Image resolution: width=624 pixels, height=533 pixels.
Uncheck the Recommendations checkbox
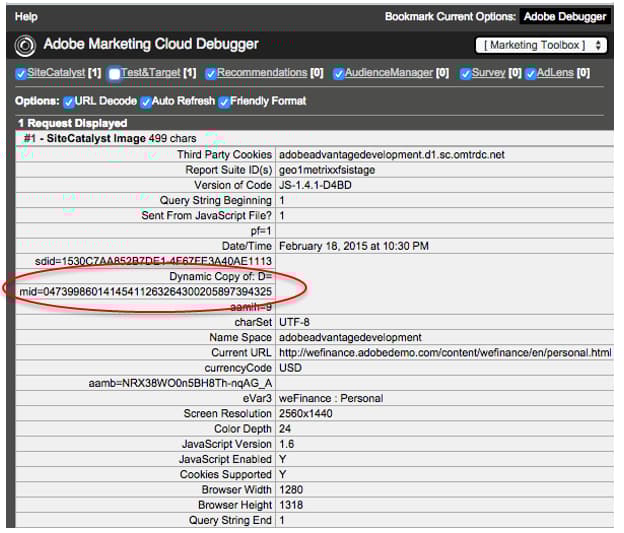point(211,74)
